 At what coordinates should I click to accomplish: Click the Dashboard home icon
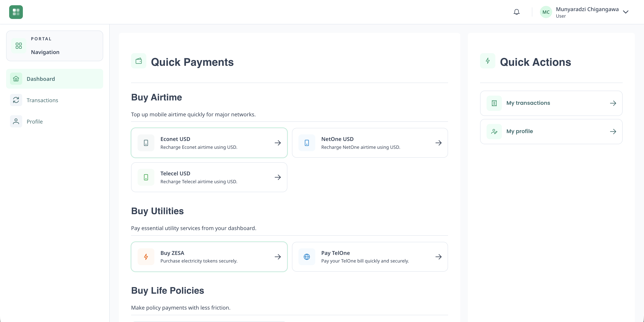[16, 79]
